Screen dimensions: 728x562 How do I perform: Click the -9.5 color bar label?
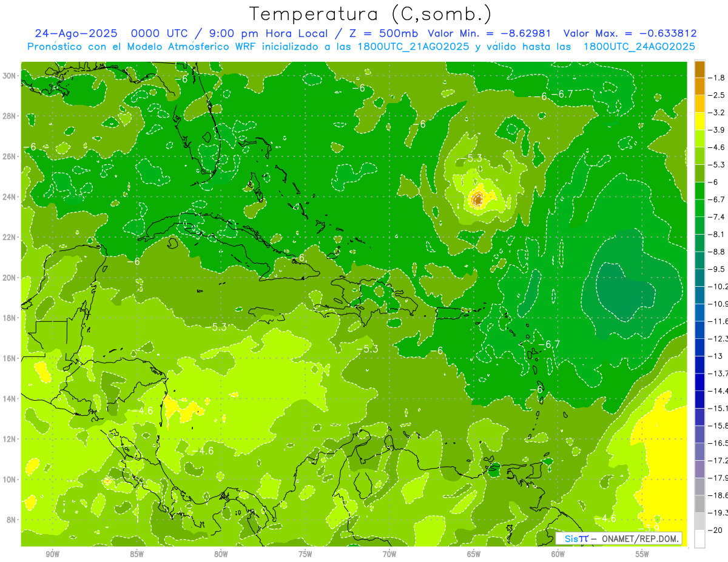tap(716, 269)
